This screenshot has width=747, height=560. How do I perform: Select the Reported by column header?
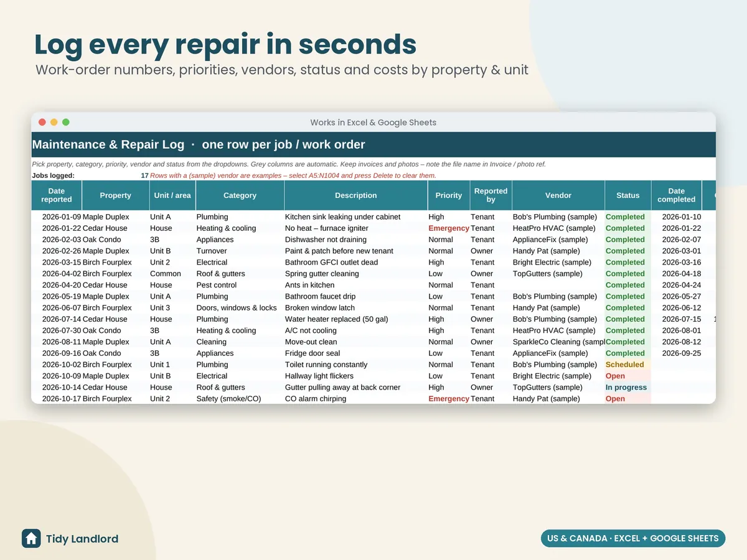(491, 195)
